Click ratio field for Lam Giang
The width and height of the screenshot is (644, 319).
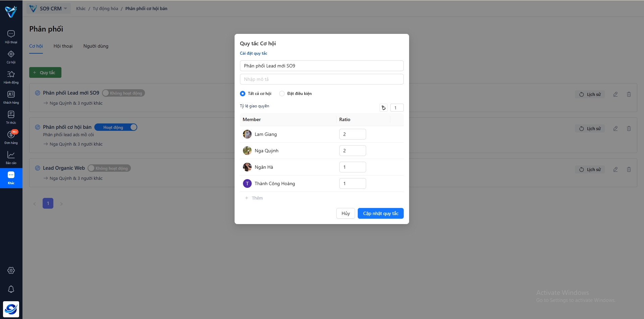[352, 134]
